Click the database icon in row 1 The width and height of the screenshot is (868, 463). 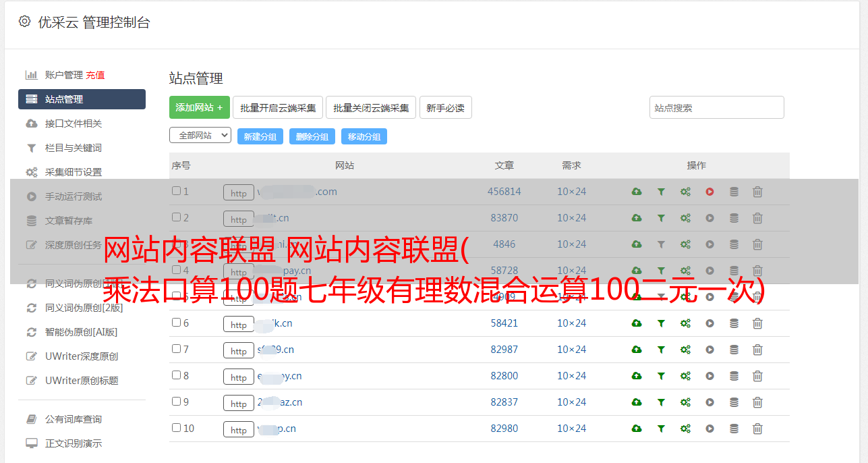point(734,192)
